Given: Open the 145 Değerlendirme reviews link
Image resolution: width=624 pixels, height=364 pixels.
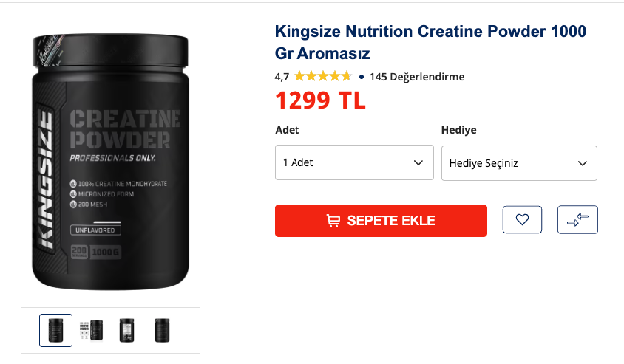Looking at the screenshot, I should (x=417, y=77).
